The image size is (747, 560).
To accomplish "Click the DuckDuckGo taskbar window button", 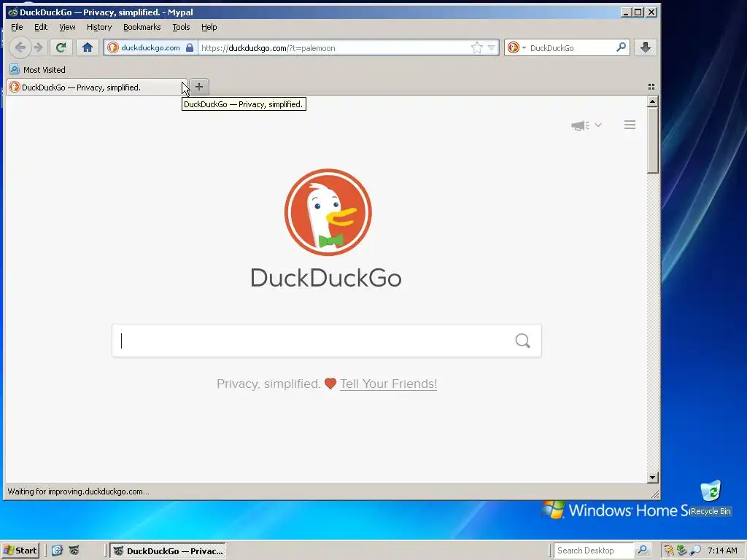I will coord(168,551).
